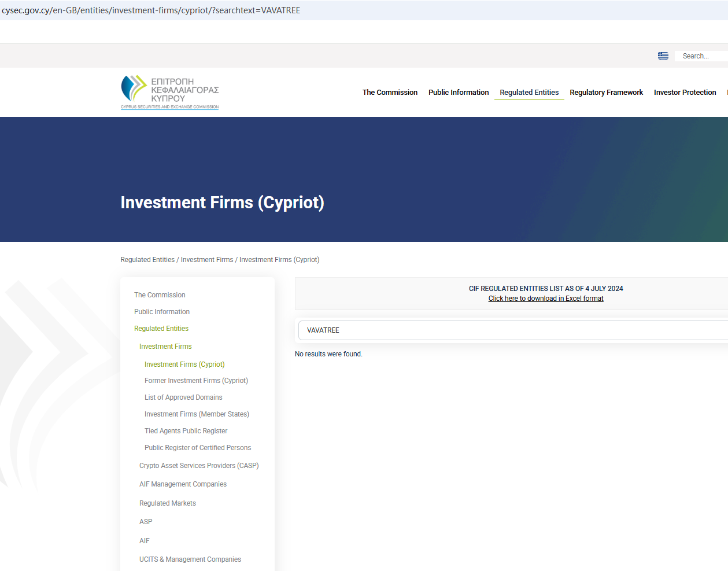Open Investment Firms (Member States)
Image resolution: width=728 pixels, height=571 pixels.
197,414
